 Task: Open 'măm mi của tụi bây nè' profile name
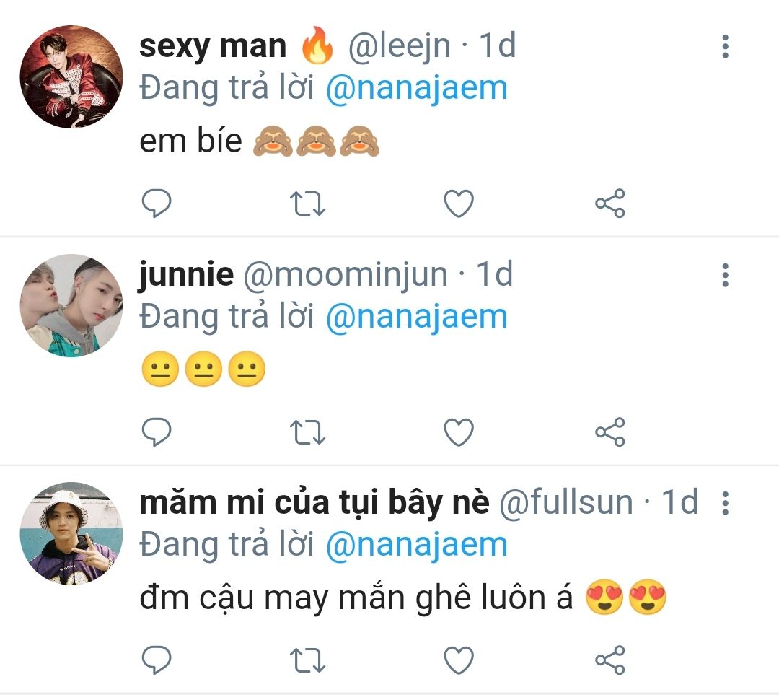point(314,502)
